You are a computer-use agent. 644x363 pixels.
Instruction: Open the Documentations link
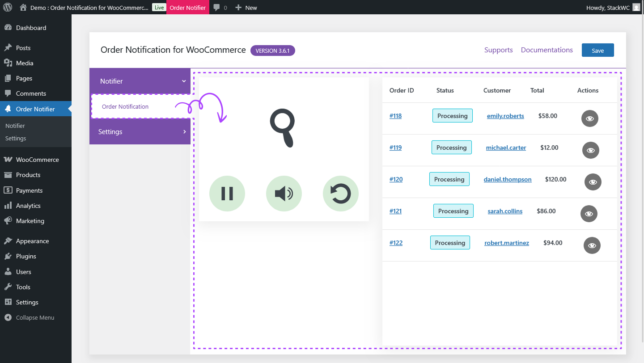pyautogui.click(x=547, y=50)
